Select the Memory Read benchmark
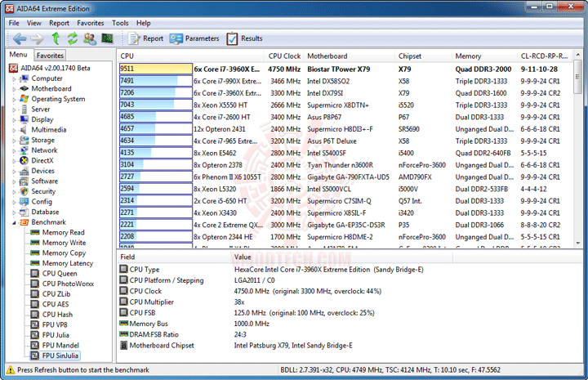588x380 pixels. point(63,233)
